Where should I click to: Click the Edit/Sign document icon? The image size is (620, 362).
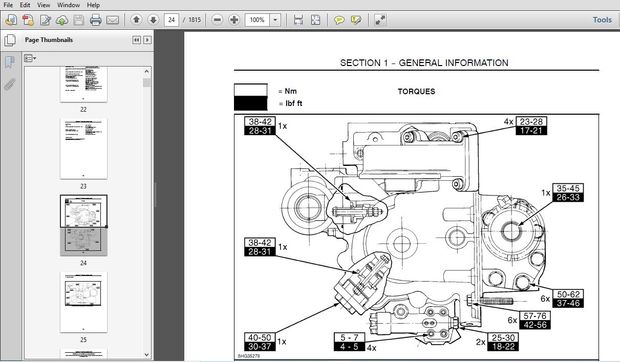45,20
